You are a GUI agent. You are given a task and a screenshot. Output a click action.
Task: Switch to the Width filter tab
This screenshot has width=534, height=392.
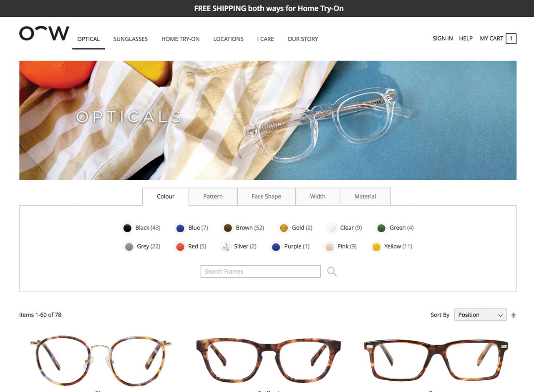(318, 196)
